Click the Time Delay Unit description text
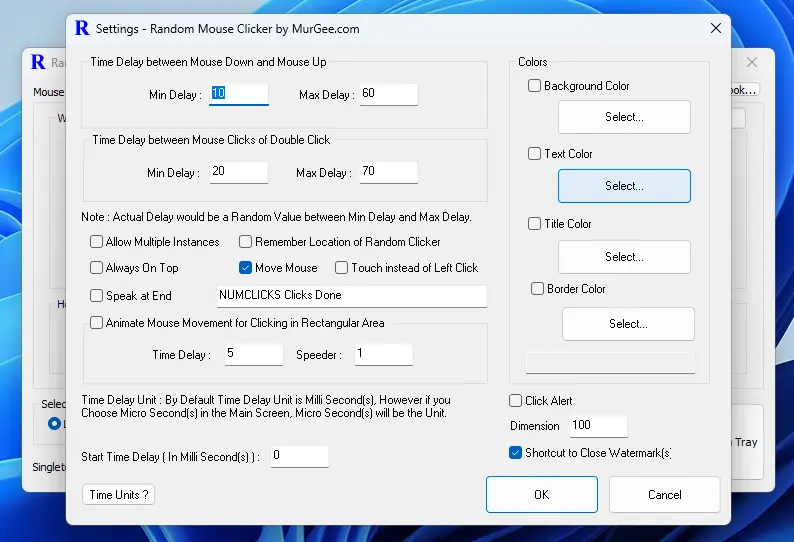The height and width of the screenshot is (542, 794). coord(266,406)
